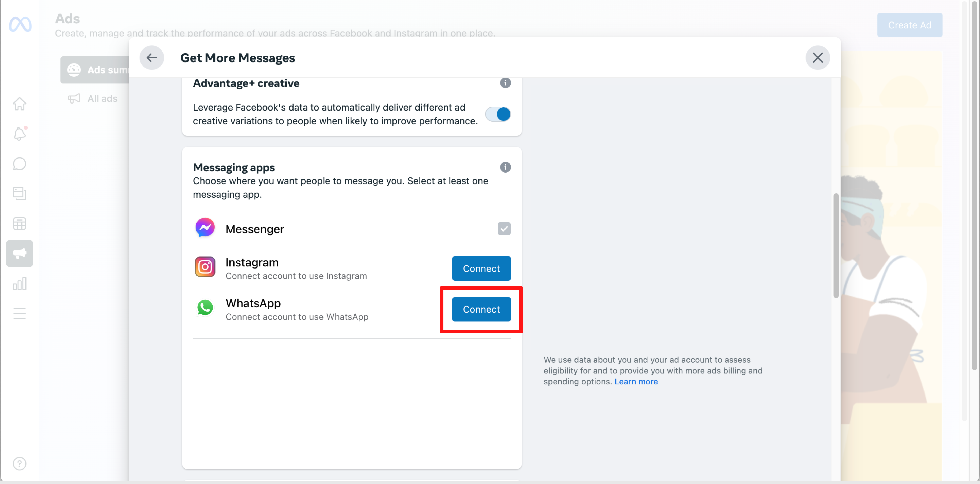
Task: Open Insights bar chart icon
Action: [x=19, y=284]
